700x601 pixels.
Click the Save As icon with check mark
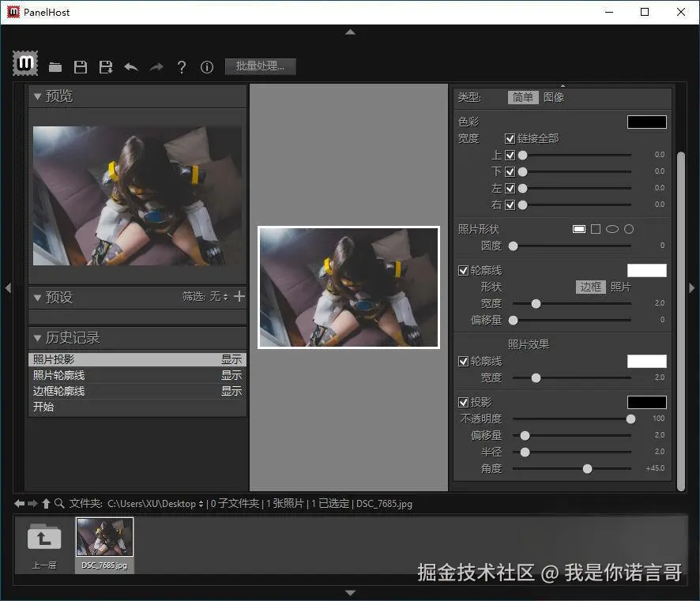[x=106, y=67]
